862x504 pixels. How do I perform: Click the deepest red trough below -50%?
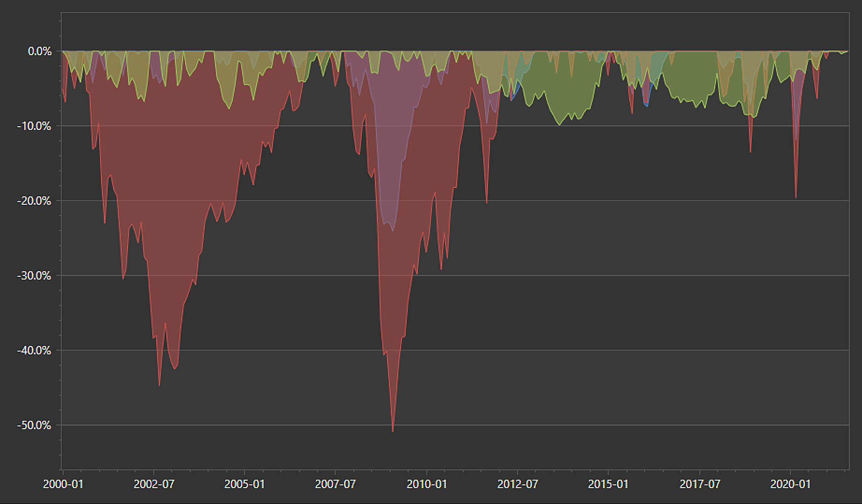tap(393, 431)
